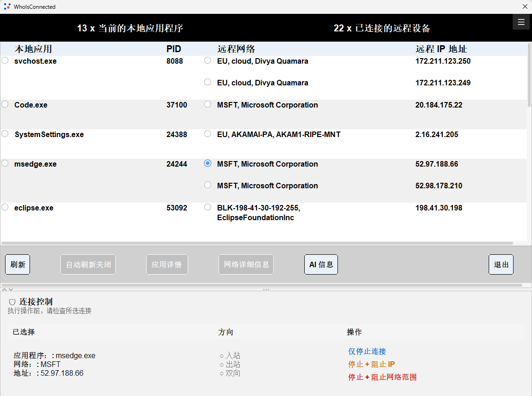Click the shield icon beside 连接控制
Viewport: 532px width, 396px height.
[x=12, y=302]
